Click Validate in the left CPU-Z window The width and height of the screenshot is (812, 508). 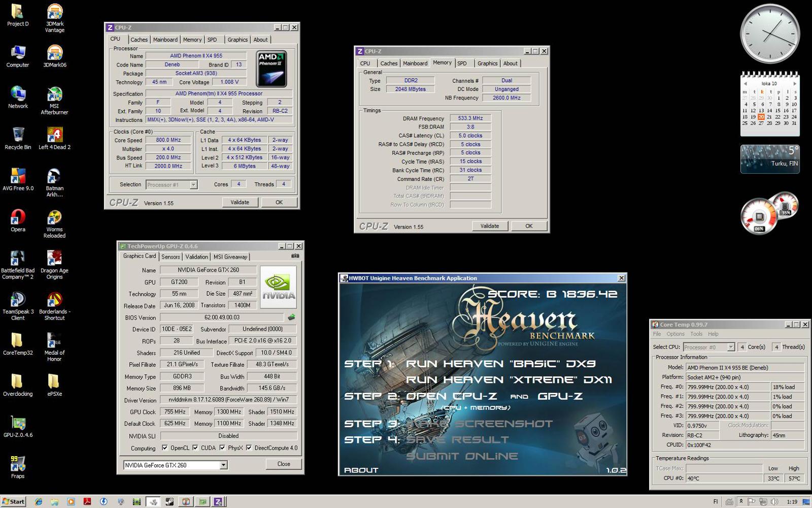click(x=240, y=202)
